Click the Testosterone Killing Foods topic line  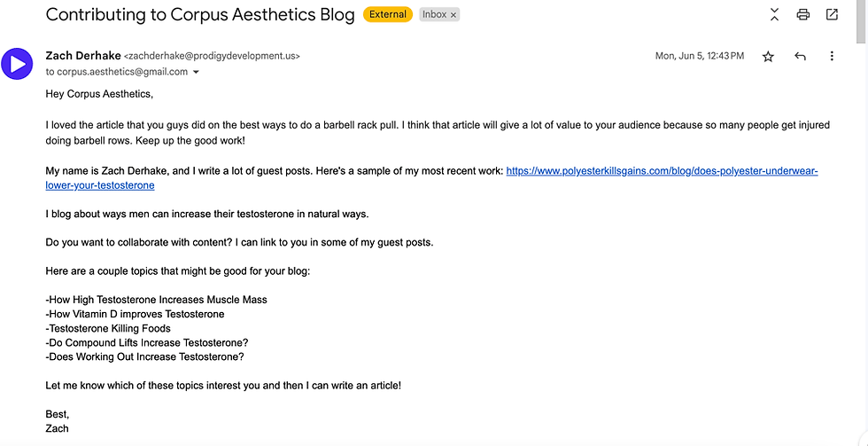click(108, 328)
